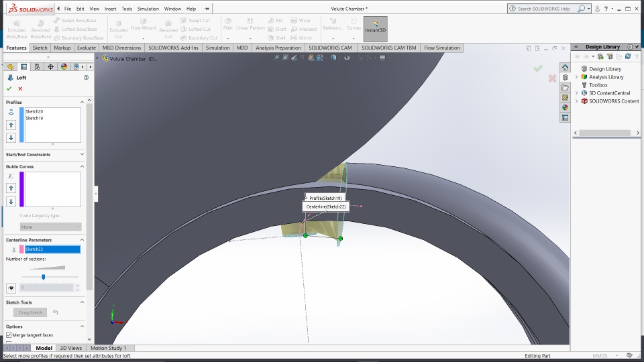Click Centerline(Sketch22) callout in viewport
This screenshot has width=644, height=362.
coord(326,206)
